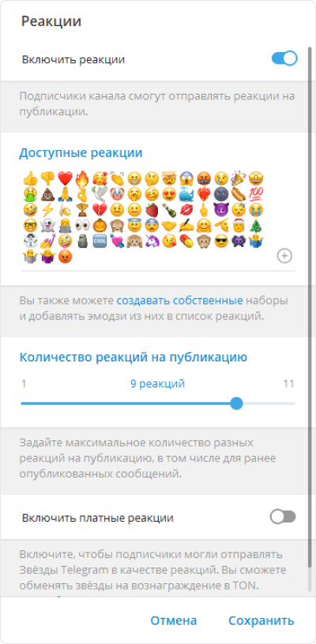This screenshot has width=316, height=644.
Task: Choose the jack-o-lantern pumpkin emoji
Action: (x=99, y=227)
